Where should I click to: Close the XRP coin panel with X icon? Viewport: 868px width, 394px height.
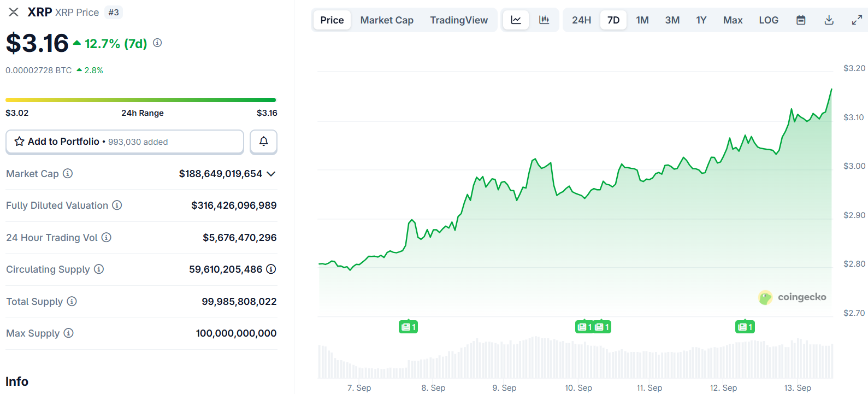click(14, 12)
